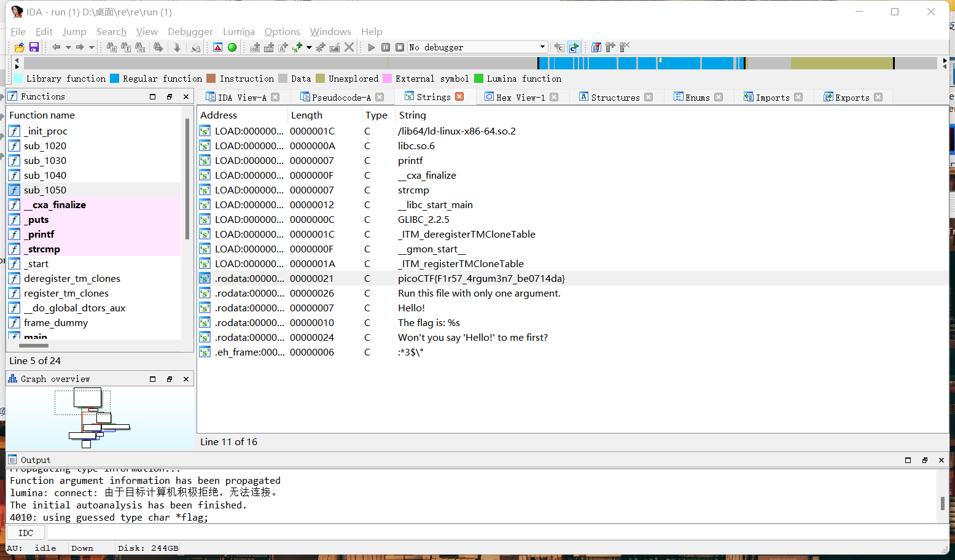Close the Enums tab
The width and height of the screenshot is (955, 560).
point(719,97)
